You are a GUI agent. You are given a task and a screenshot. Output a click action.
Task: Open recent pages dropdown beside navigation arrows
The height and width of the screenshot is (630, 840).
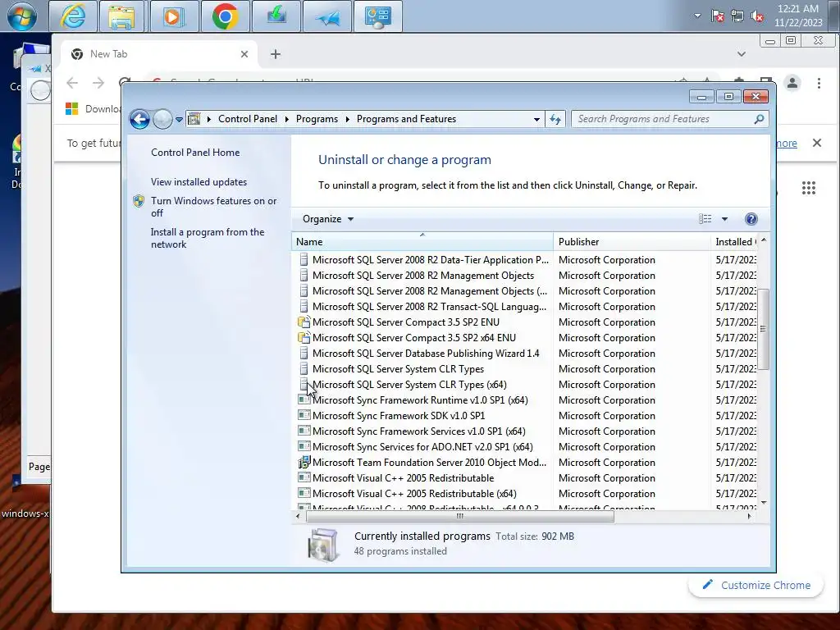[x=179, y=120]
